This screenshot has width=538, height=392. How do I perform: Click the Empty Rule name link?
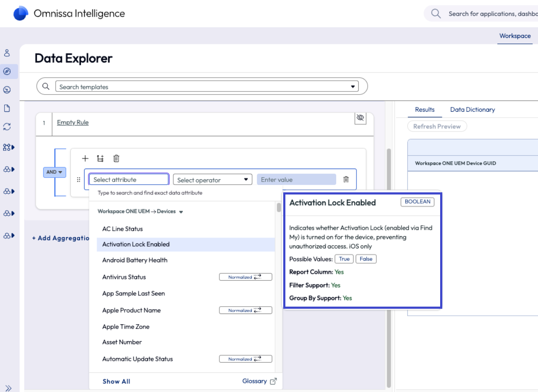tap(73, 122)
